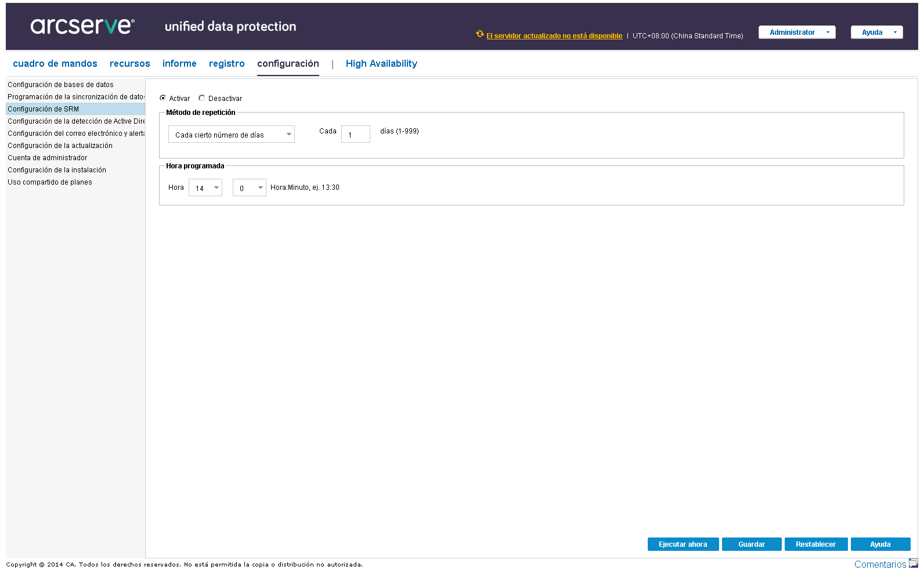Open the Administrator menu

click(797, 33)
